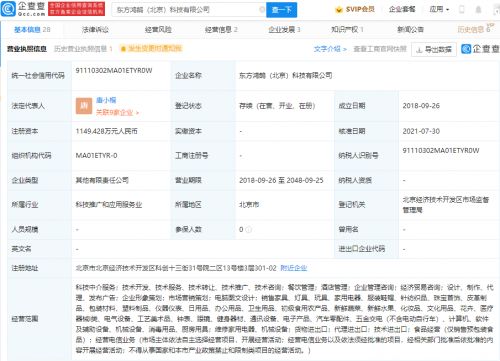Click the info icon beside 参保人数 0
The image size is (500, 361).
coord(249,229)
